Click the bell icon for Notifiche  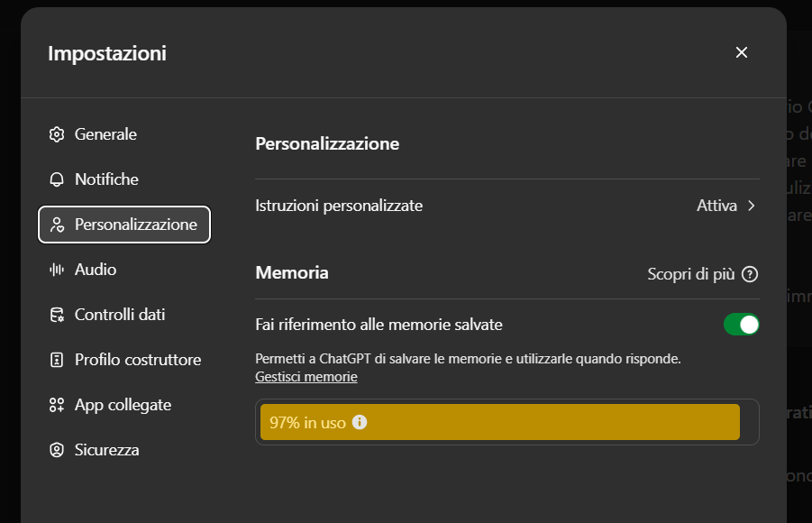click(57, 179)
